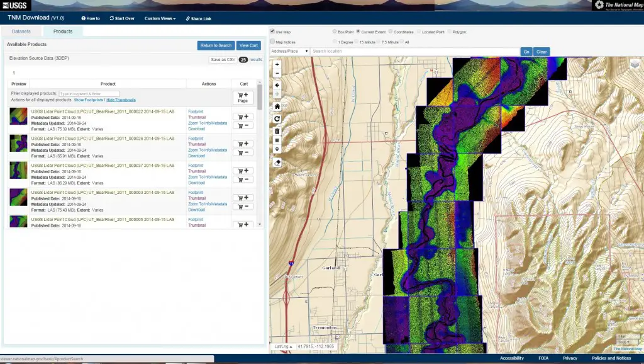Viewport: 644px width, 364px height.
Task: Click the Save as CSV button
Action: pos(223,60)
